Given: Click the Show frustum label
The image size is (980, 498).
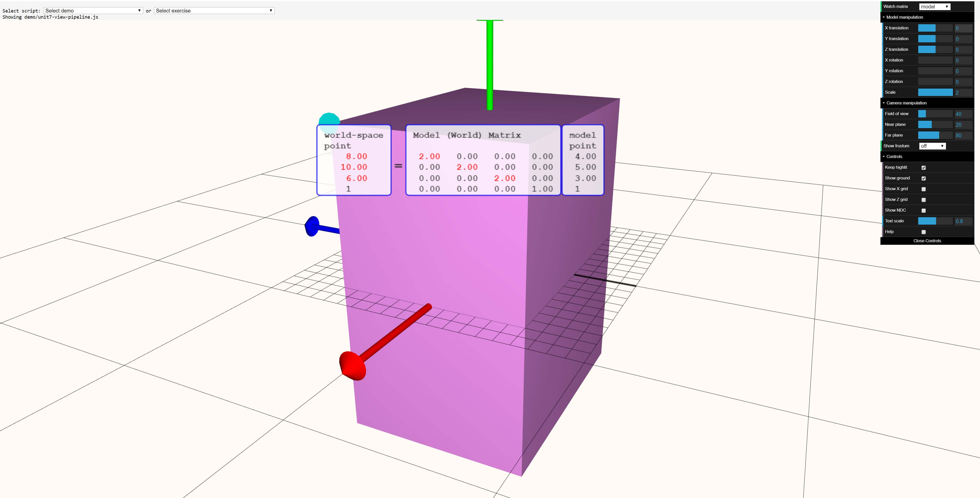Looking at the screenshot, I should coord(896,146).
